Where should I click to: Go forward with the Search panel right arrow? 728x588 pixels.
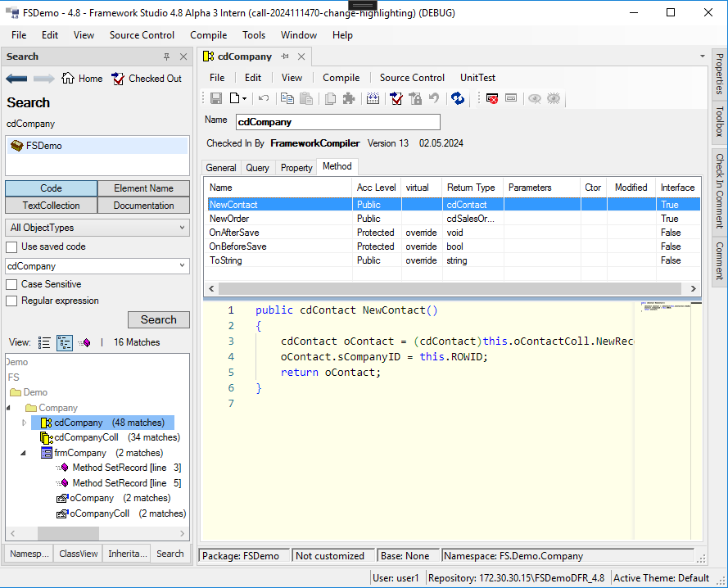[44, 79]
